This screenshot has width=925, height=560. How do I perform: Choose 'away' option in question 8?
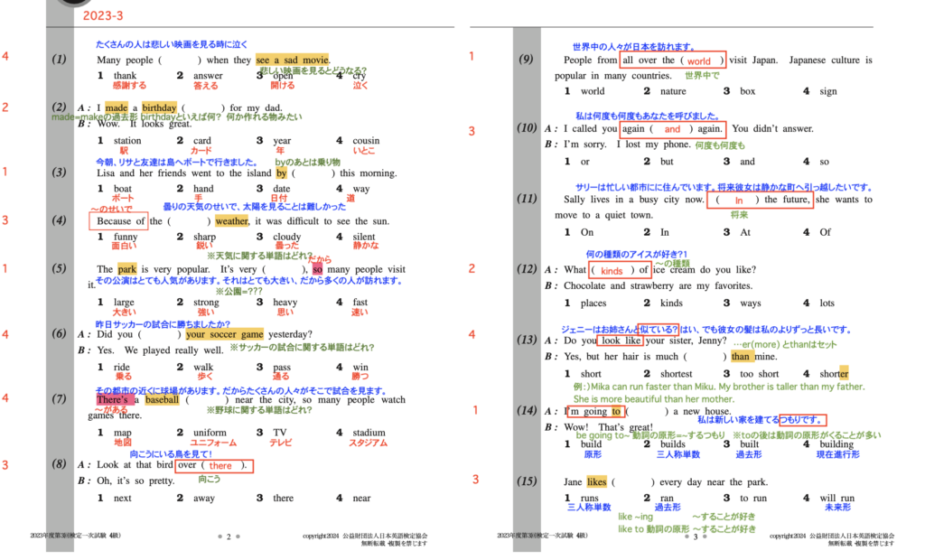click(x=204, y=498)
